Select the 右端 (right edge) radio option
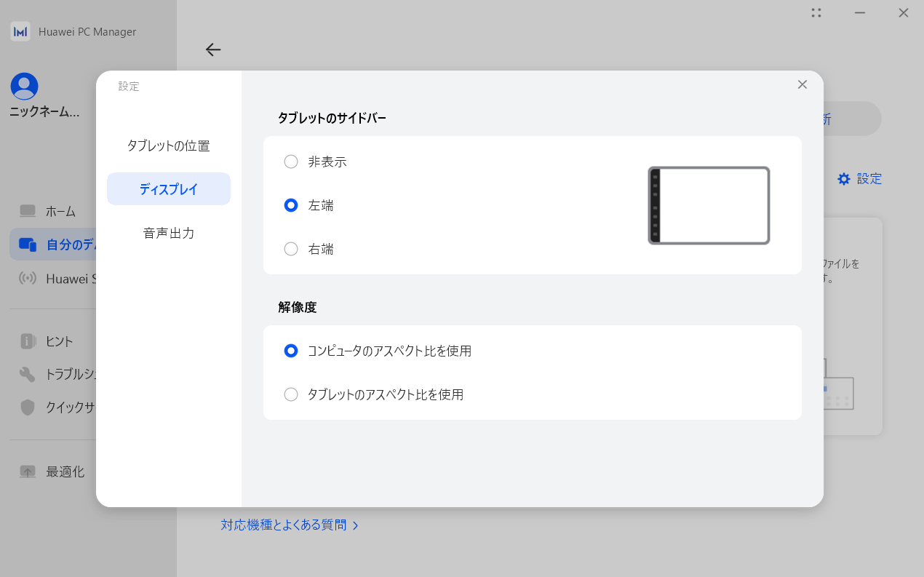924x577 pixels. tap(291, 249)
